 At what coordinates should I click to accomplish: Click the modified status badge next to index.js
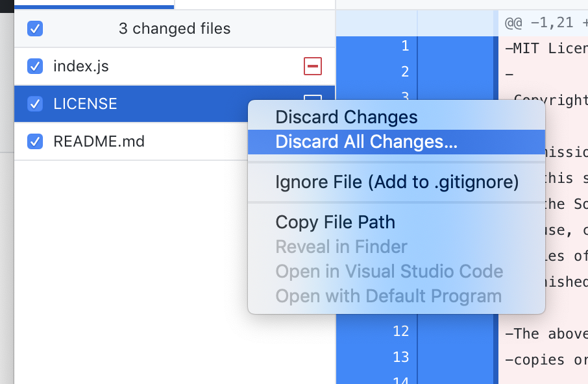tap(312, 66)
